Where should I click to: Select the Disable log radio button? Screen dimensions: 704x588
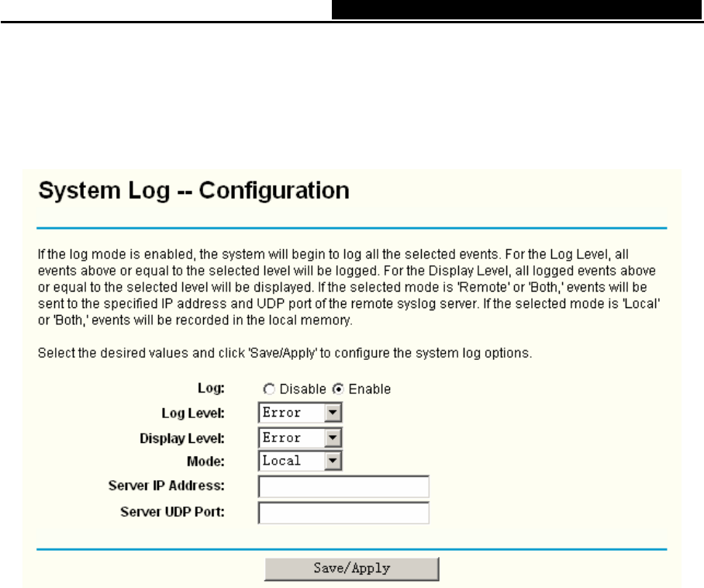click(269, 389)
